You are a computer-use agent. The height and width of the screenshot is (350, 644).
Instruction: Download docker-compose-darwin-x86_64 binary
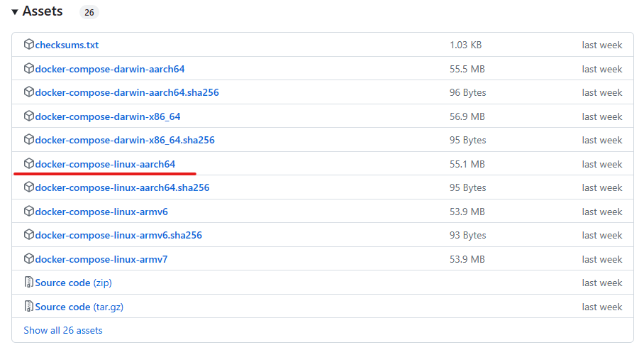[x=108, y=117]
